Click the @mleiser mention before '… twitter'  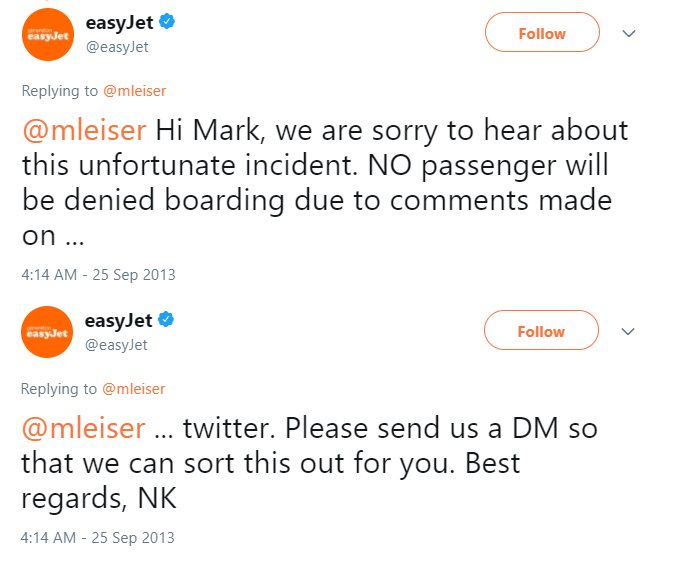click(84, 430)
